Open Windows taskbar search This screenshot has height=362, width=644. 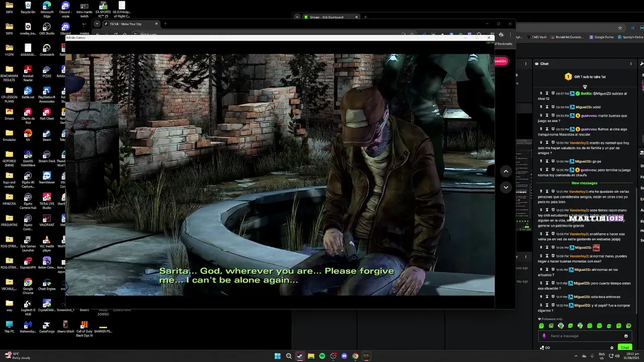point(289,356)
